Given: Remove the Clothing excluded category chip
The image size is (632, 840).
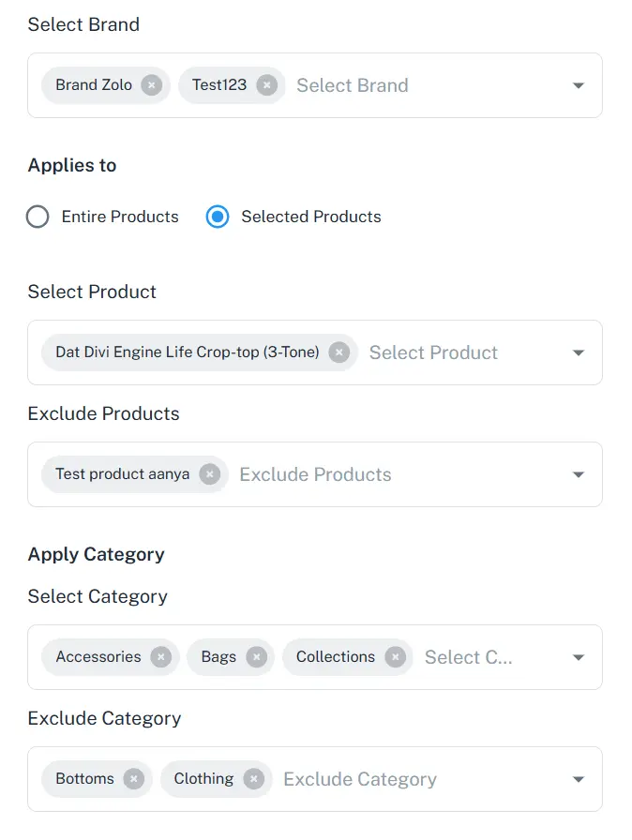Looking at the screenshot, I should coord(253,778).
